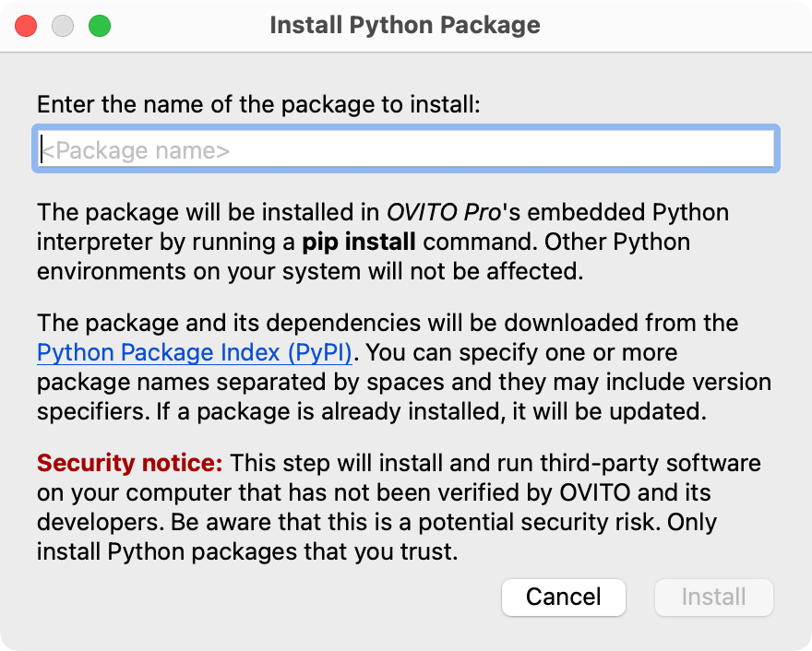Click "install Python packages that you trust" text
Screen dimensions: 812x651
[247, 552]
